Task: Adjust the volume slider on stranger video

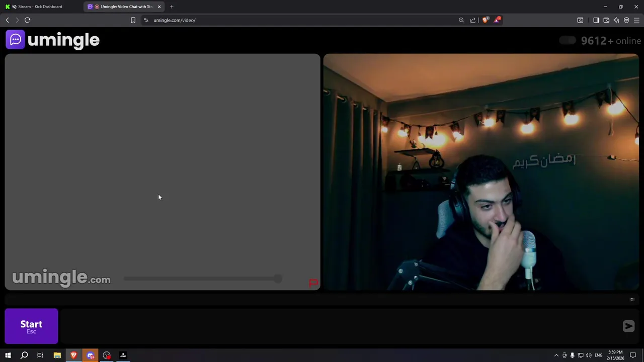Action: 203,279
